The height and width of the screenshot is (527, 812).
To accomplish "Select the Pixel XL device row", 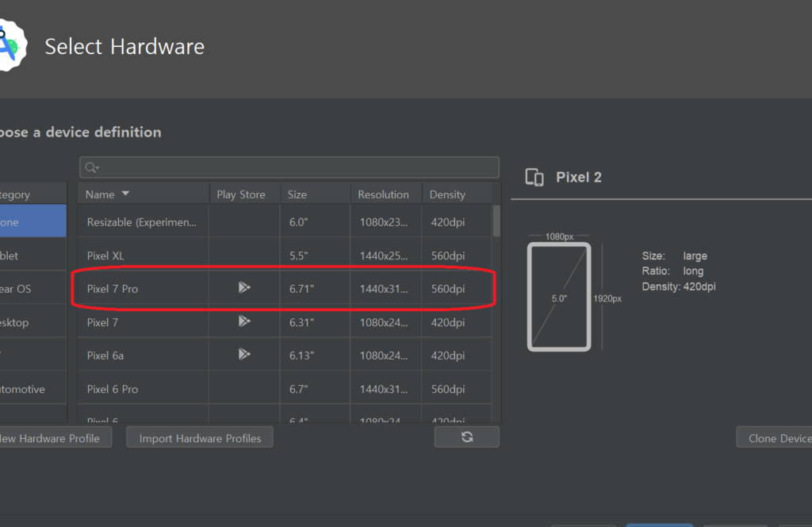I will click(x=285, y=256).
